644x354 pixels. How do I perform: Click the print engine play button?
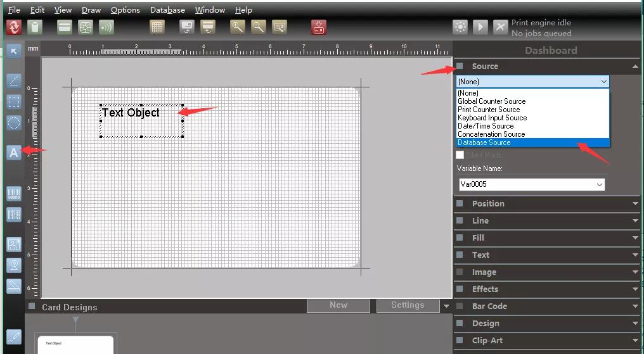coord(480,27)
